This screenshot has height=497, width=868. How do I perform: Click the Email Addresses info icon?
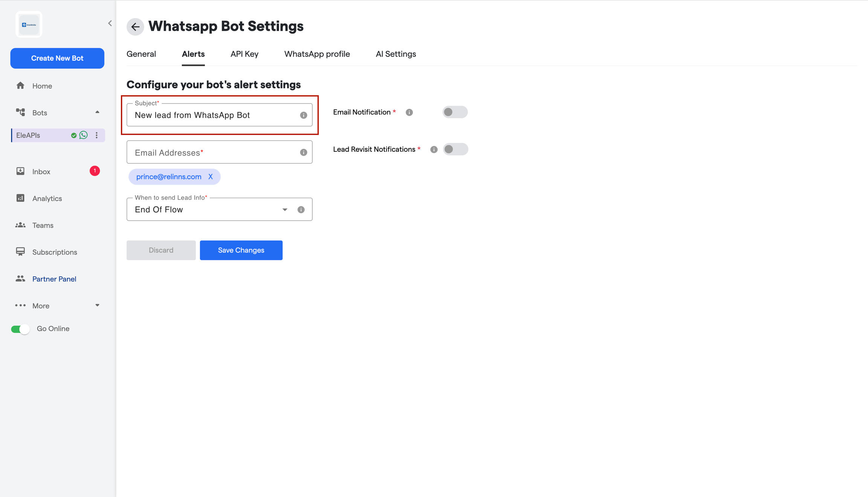pos(304,152)
